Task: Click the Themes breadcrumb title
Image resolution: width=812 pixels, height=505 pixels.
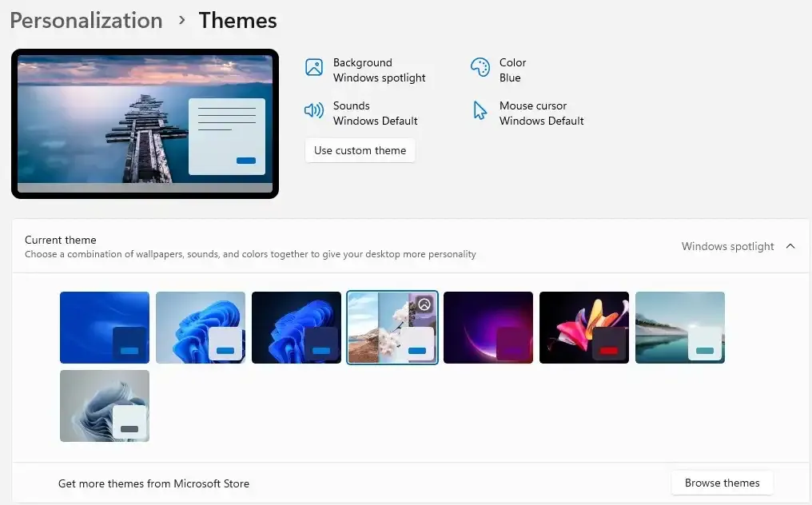Action: click(x=237, y=21)
